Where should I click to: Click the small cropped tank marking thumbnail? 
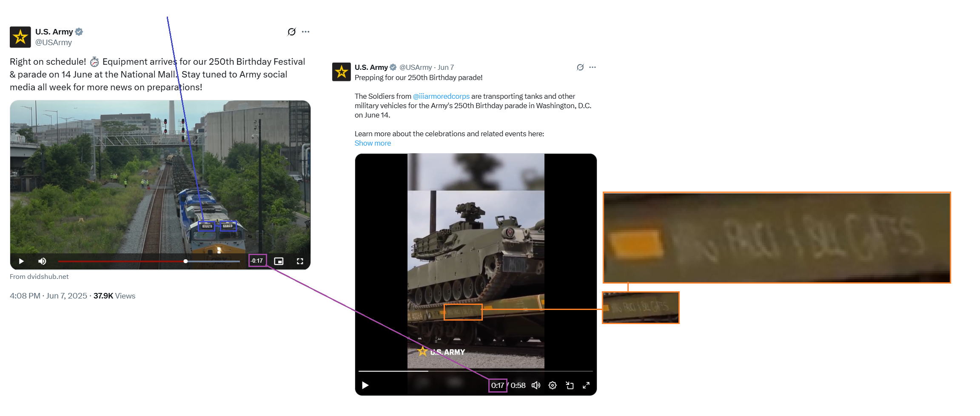641,307
